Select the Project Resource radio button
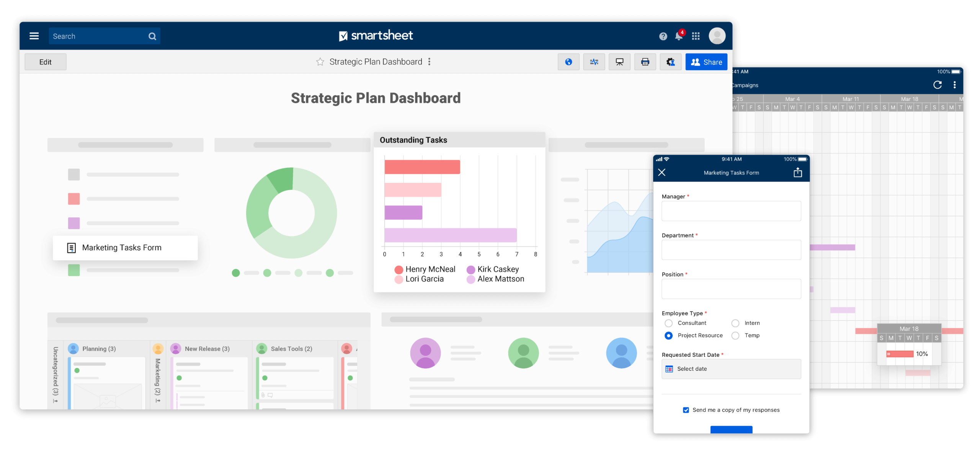 668,336
